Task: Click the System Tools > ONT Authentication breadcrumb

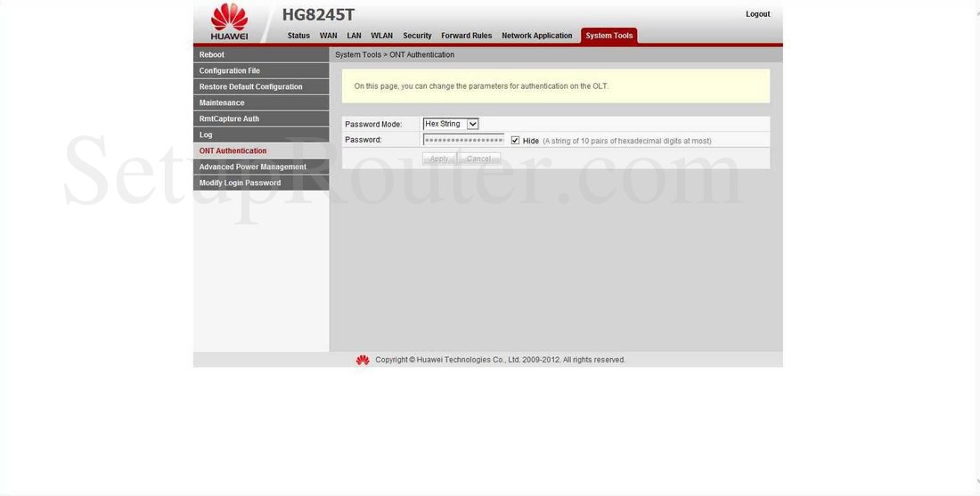Action: (395, 55)
